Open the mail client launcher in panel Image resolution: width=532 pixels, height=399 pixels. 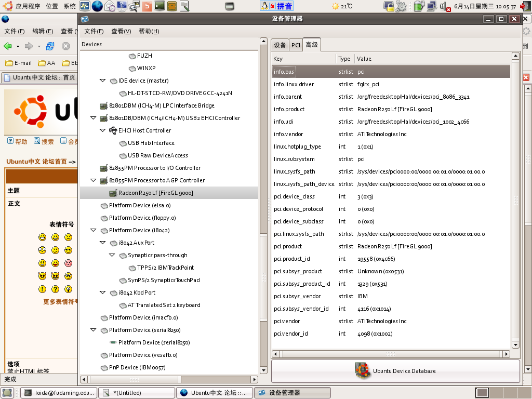(x=110, y=6)
